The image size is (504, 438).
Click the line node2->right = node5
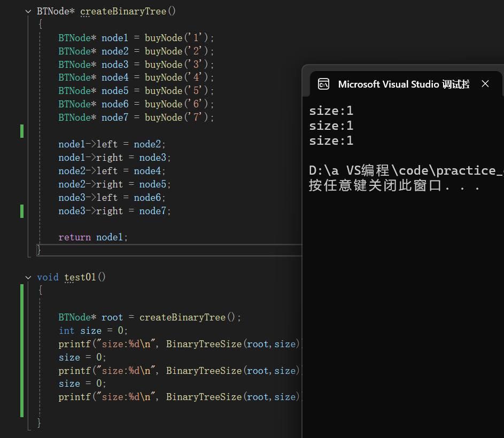tap(114, 184)
